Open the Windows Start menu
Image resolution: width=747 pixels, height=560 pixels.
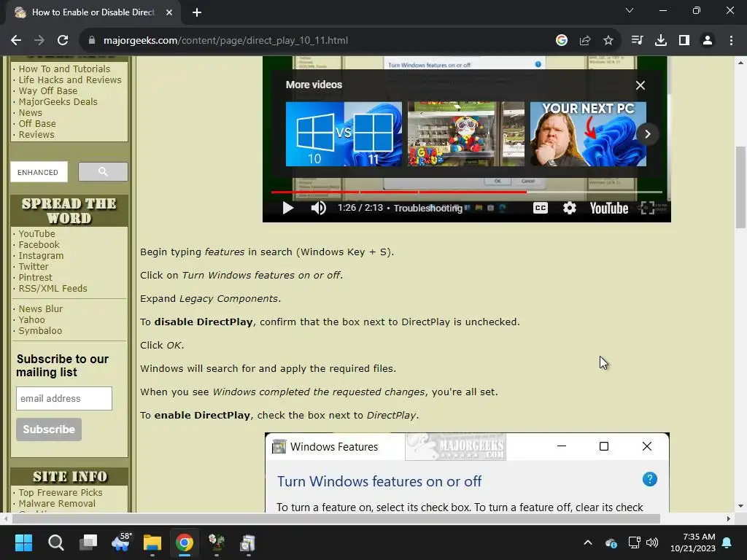[x=23, y=542]
